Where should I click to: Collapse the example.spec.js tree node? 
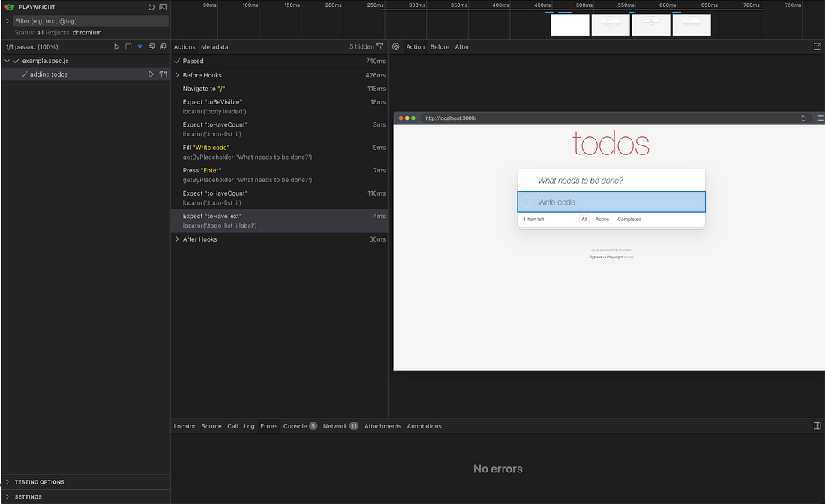pyautogui.click(x=7, y=61)
